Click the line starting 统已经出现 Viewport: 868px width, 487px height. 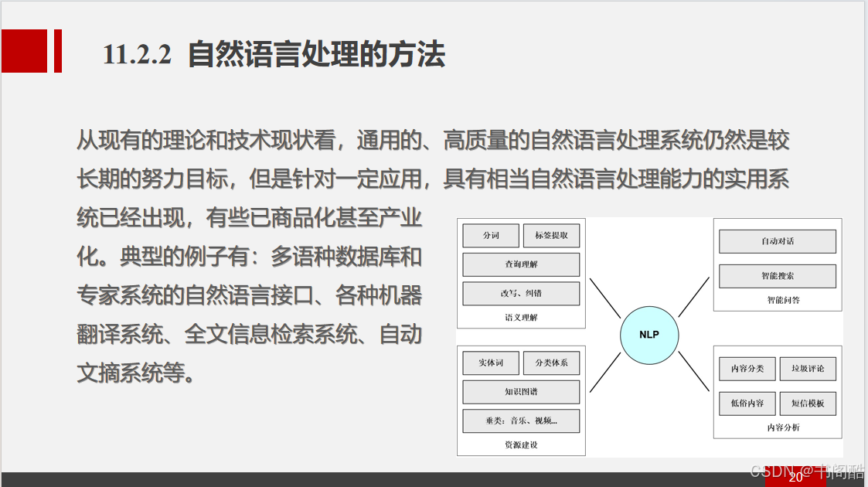249,217
